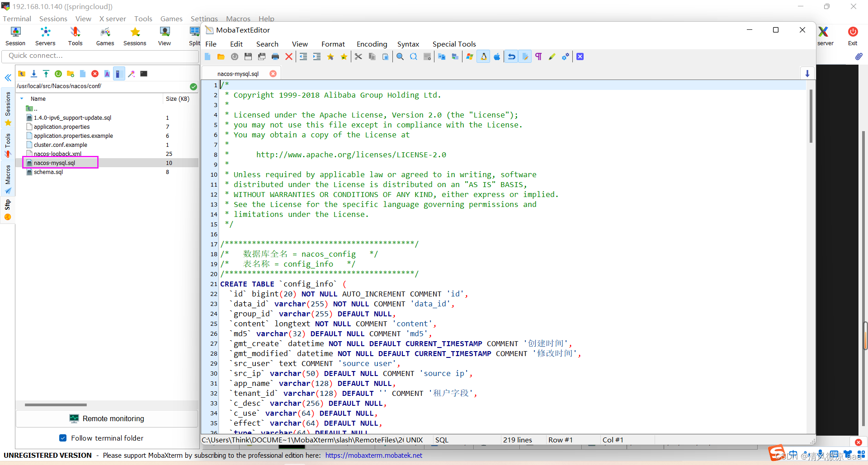The image size is (868, 465).
Task: Click the SFTP red delete icon
Action: click(x=95, y=74)
